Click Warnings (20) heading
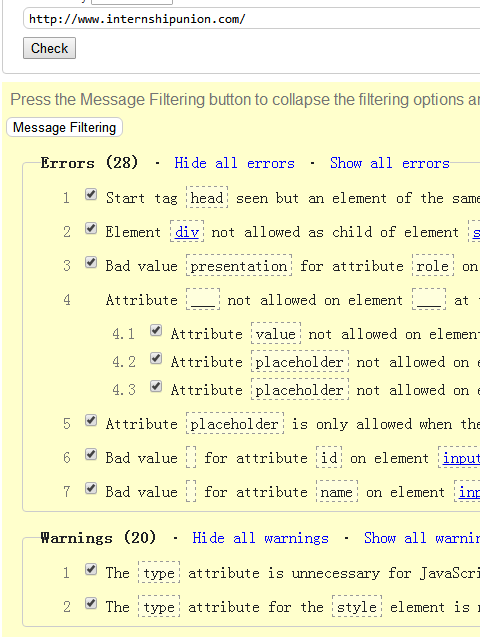This screenshot has width=480, height=637. [x=98, y=538]
